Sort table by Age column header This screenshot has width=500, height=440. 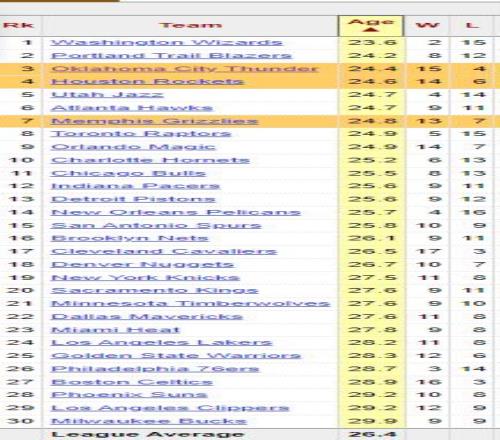[371, 26]
